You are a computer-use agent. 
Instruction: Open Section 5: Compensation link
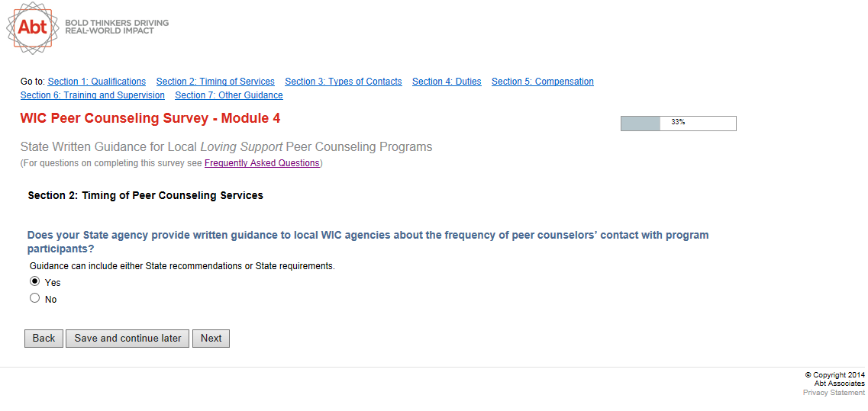click(542, 82)
